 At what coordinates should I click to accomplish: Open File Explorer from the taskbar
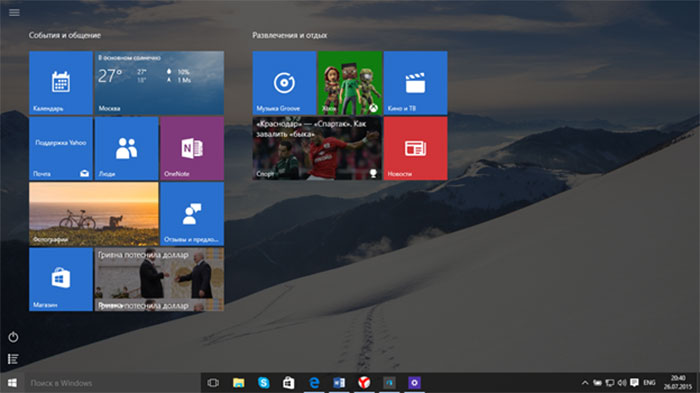coord(238,383)
